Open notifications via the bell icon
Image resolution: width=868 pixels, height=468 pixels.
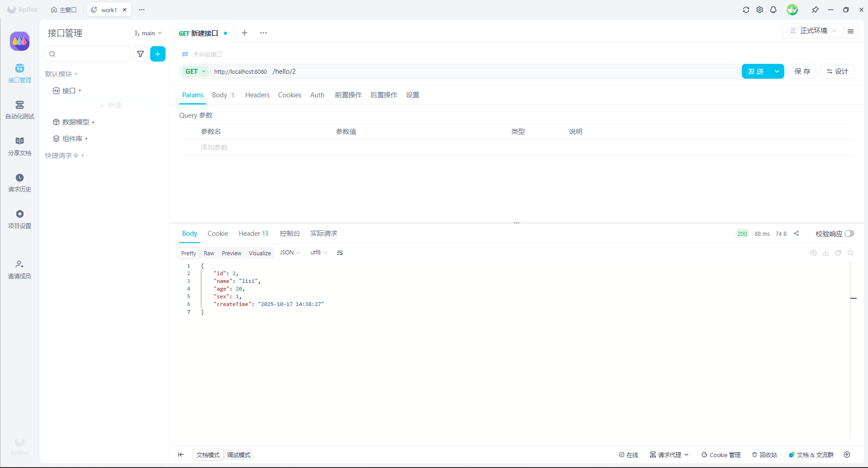tap(773, 10)
